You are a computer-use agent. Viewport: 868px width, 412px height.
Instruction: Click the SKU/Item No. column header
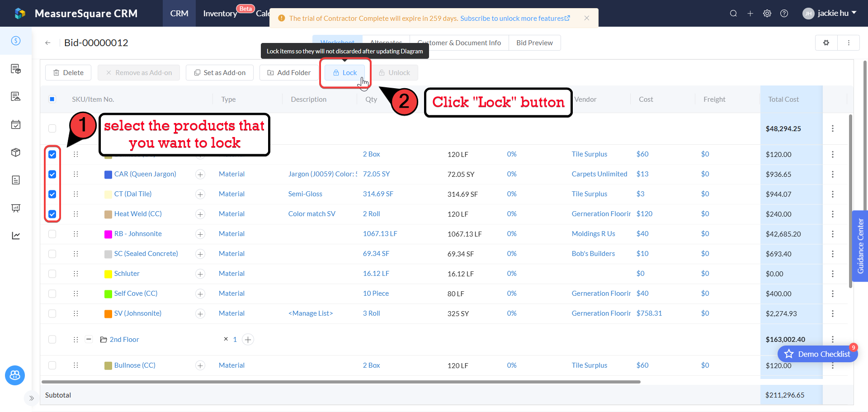point(93,99)
